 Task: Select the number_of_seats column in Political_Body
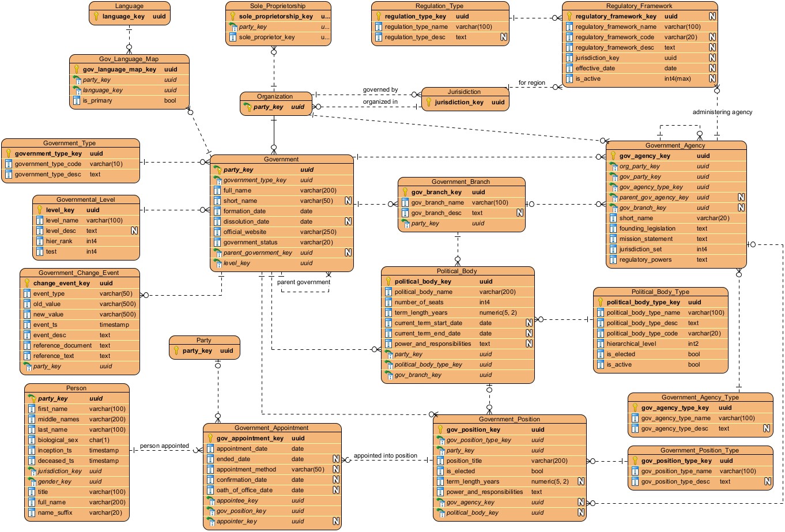[x=418, y=303]
